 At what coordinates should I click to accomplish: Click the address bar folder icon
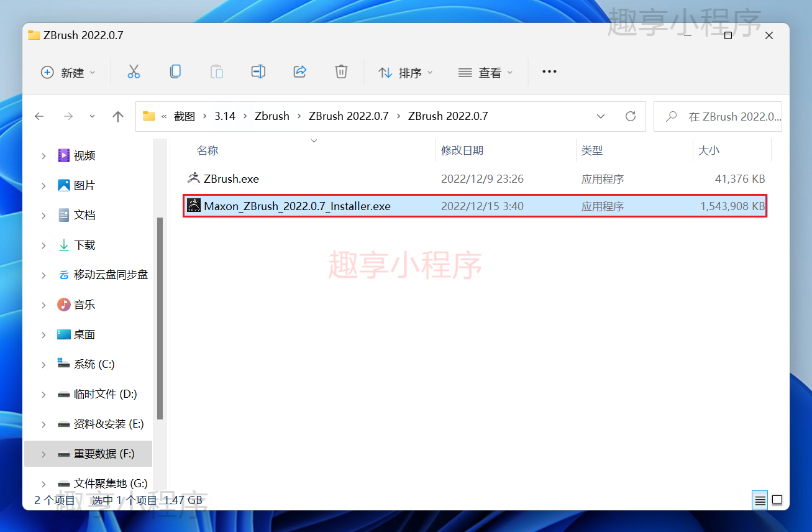click(x=149, y=116)
